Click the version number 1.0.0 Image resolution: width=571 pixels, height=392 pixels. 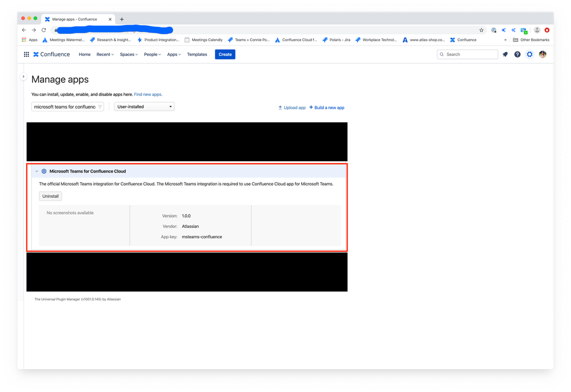pos(186,216)
